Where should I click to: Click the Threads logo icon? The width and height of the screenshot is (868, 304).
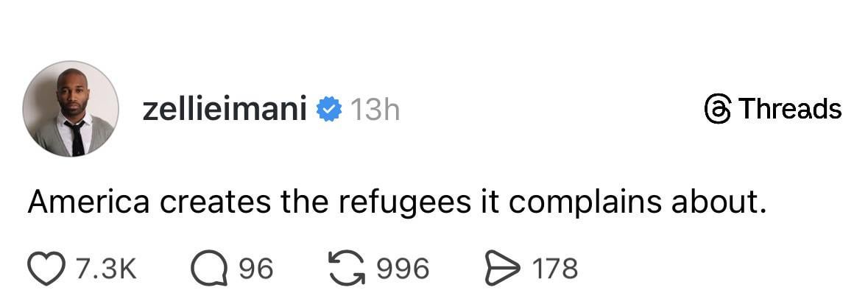717,110
